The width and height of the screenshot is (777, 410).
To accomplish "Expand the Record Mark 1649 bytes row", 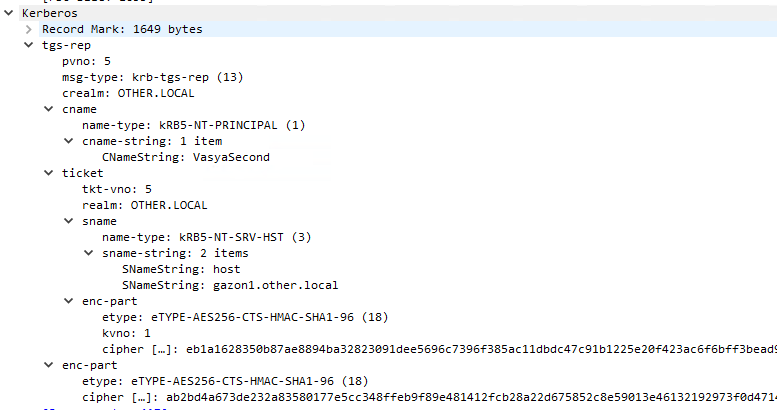I will [x=29, y=29].
